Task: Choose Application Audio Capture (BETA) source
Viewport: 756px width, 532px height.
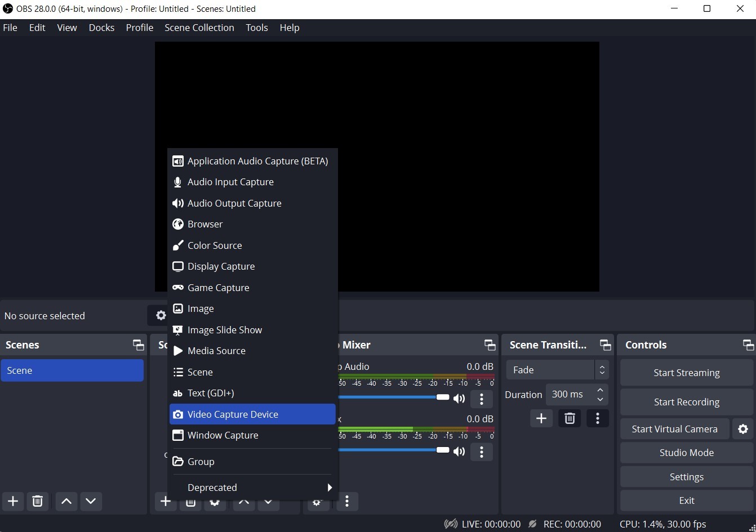Action: 252,161
